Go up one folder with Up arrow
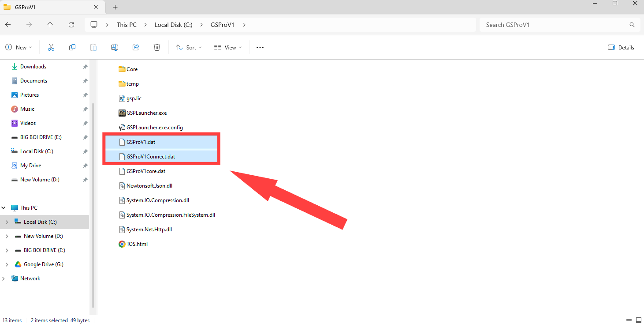The width and height of the screenshot is (644, 324). click(x=50, y=25)
